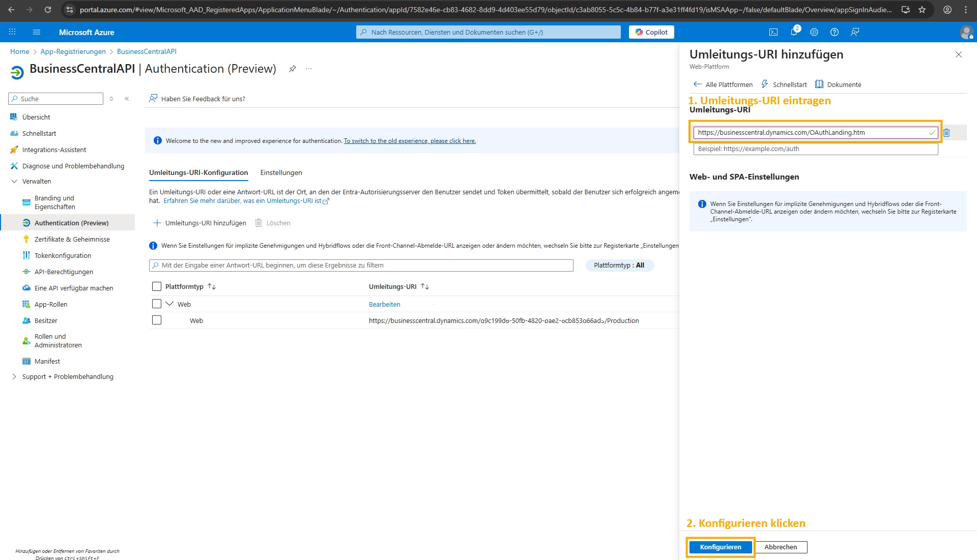Expand Support + Problembehandlung
The image size is (977, 560).
click(14, 376)
